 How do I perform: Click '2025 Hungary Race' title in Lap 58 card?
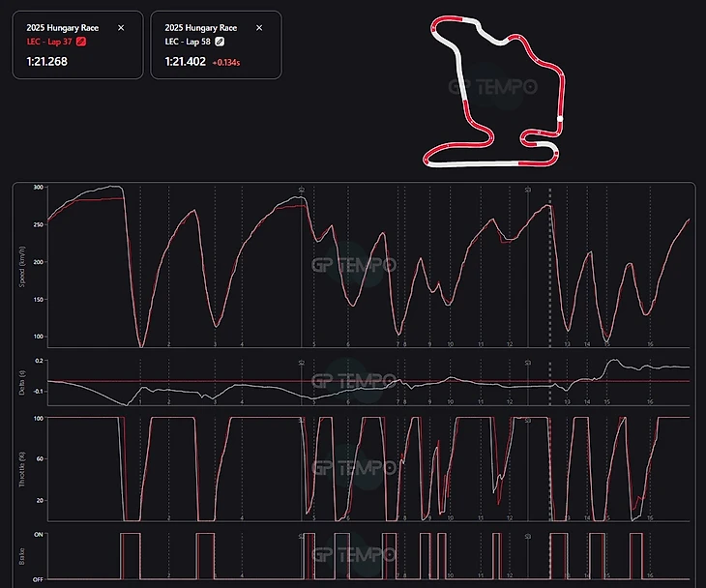pyautogui.click(x=201, y=27)
